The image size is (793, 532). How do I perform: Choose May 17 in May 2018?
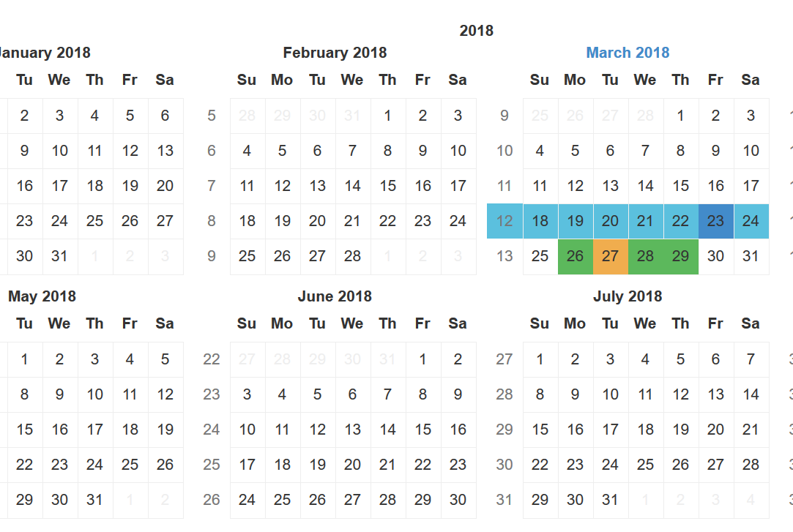point(94,430)
